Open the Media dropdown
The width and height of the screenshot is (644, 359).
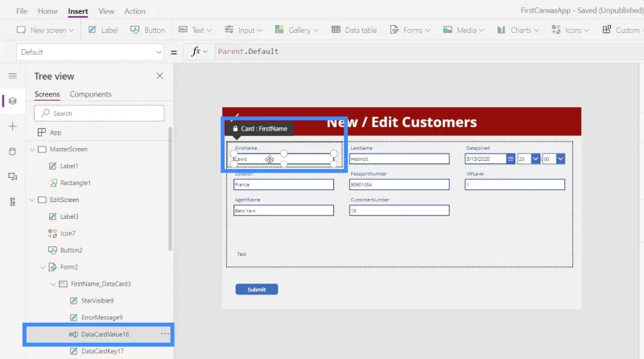click(x=464, y=30)
